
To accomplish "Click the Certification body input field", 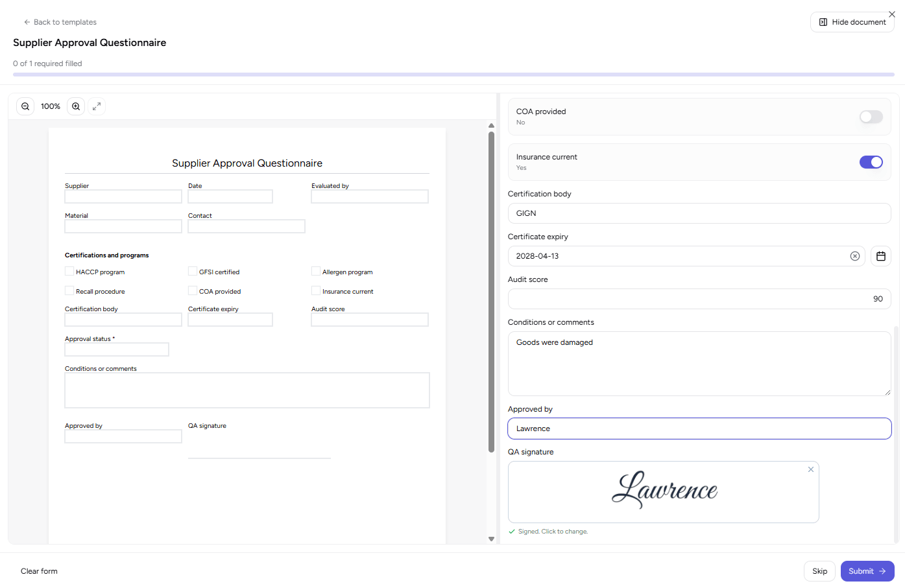I will 699,213.
